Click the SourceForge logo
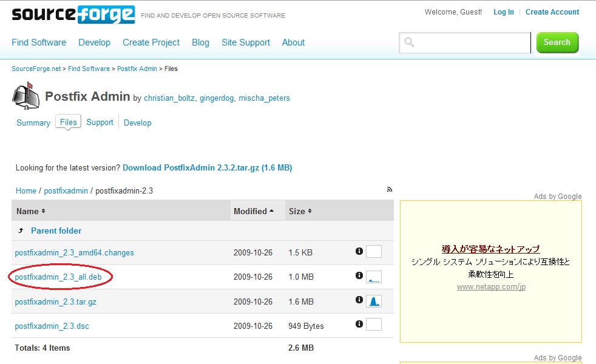The width and height of the screenshot is (596, 364). [x=73, y=14]
